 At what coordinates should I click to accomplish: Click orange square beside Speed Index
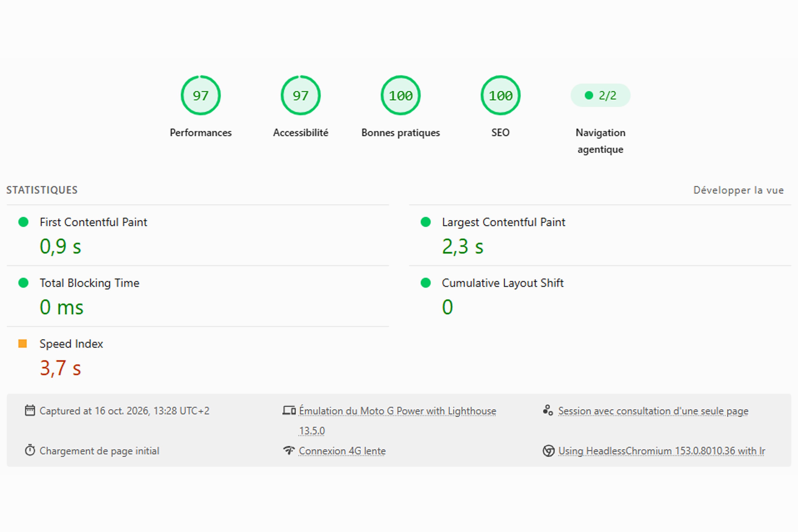click(x=22, y=344)
